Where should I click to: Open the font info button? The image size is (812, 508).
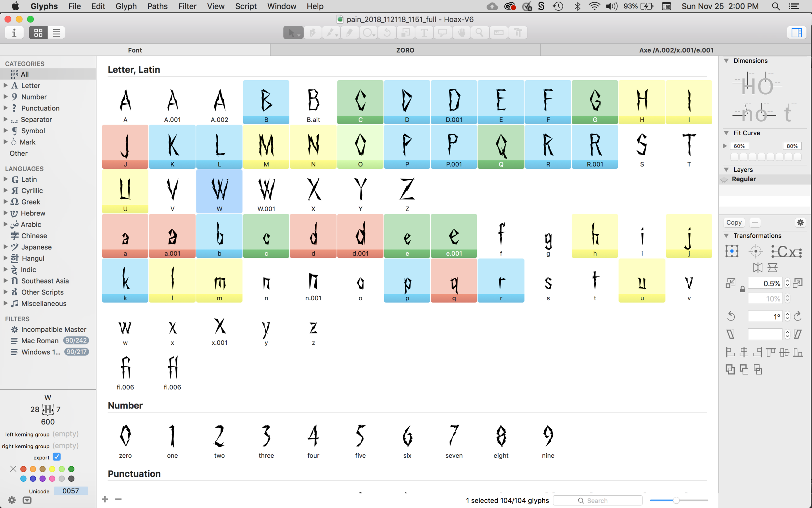tap(14, 33)
